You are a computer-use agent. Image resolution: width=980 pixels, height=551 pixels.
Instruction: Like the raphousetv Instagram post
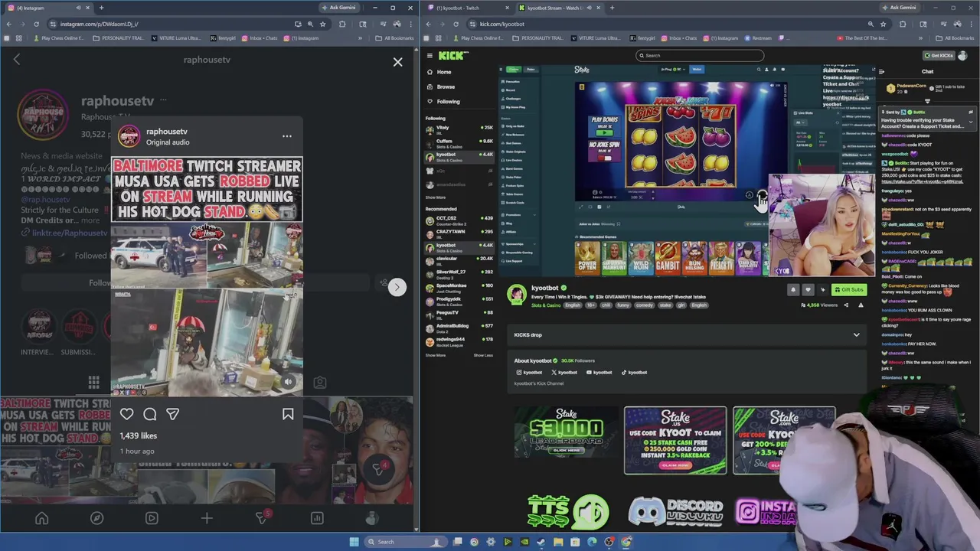coord(127,414)
